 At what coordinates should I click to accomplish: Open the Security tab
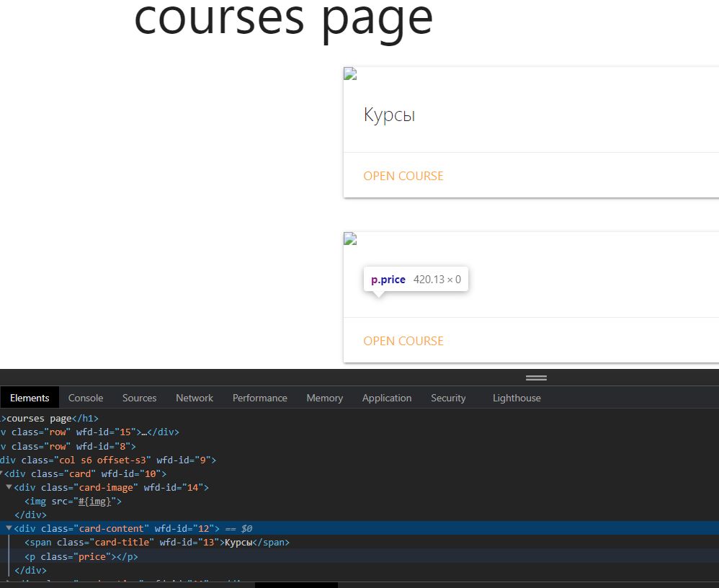point(448,398)
